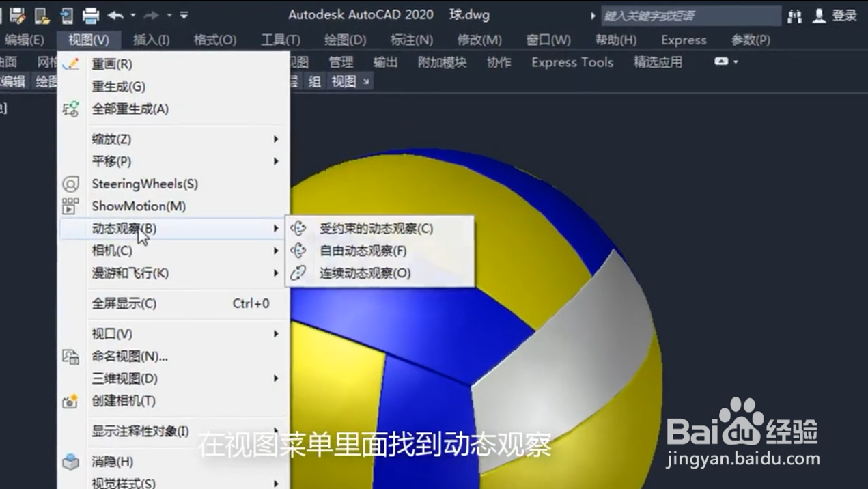Expand the 视图 ribbon panel arrow
This screenshot has height=489, width=868.
tap(366, 82)
